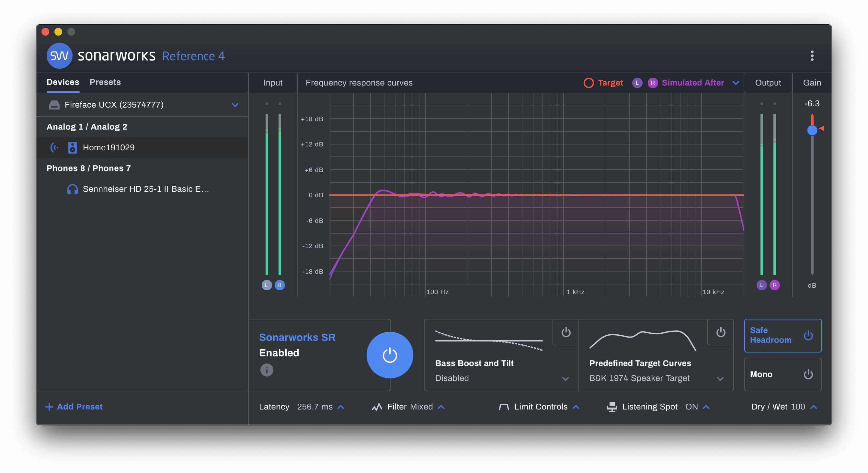Click the plus icon for Add Preset
Image resolution: width=868 pixels, height=473 pixels.
click(49, 407)
